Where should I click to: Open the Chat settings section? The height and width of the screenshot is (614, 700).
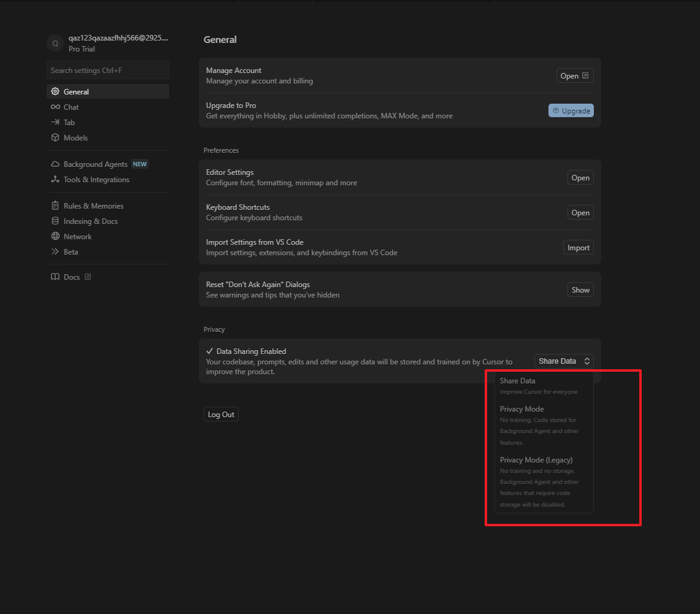[107, 107]
